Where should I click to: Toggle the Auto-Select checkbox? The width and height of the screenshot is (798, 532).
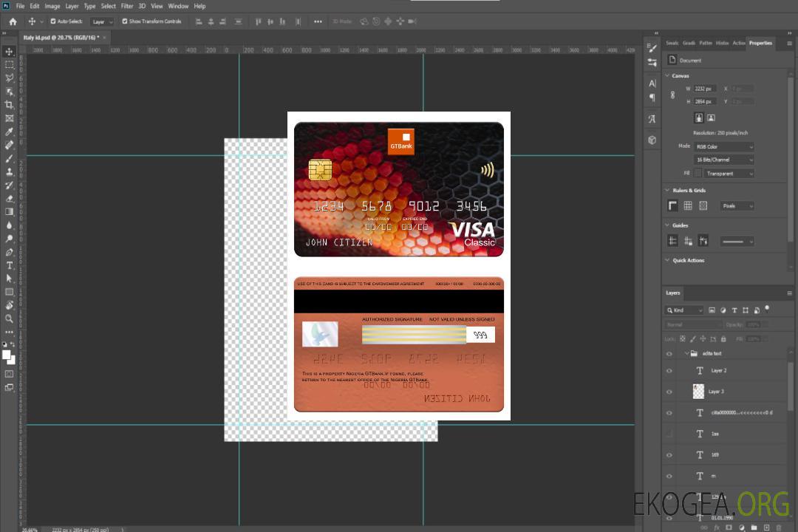[x=53, y=21]
